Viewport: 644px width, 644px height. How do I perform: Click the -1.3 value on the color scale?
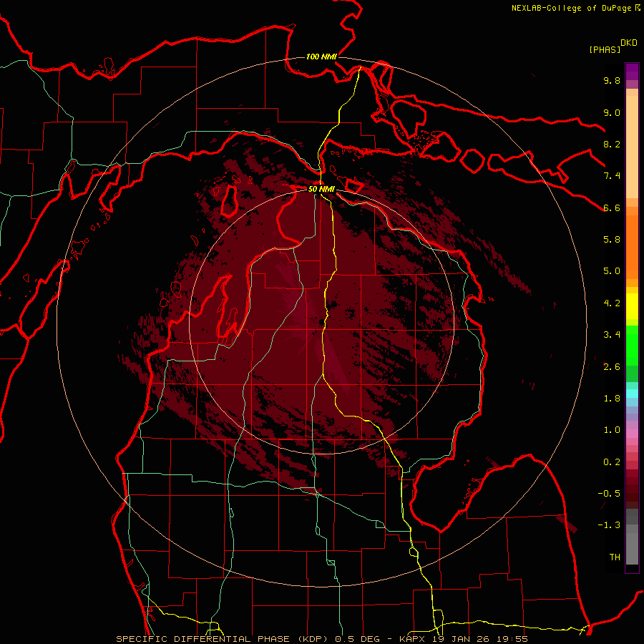[609, 525]
